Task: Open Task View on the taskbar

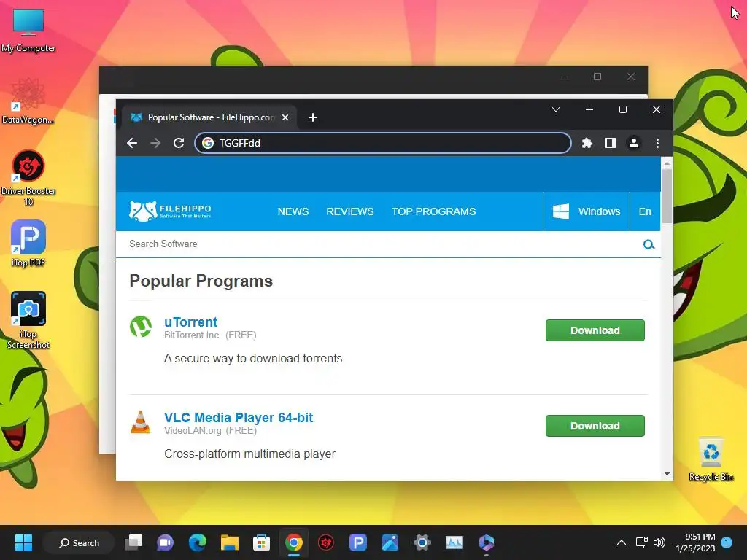Action: coord(133,542)
